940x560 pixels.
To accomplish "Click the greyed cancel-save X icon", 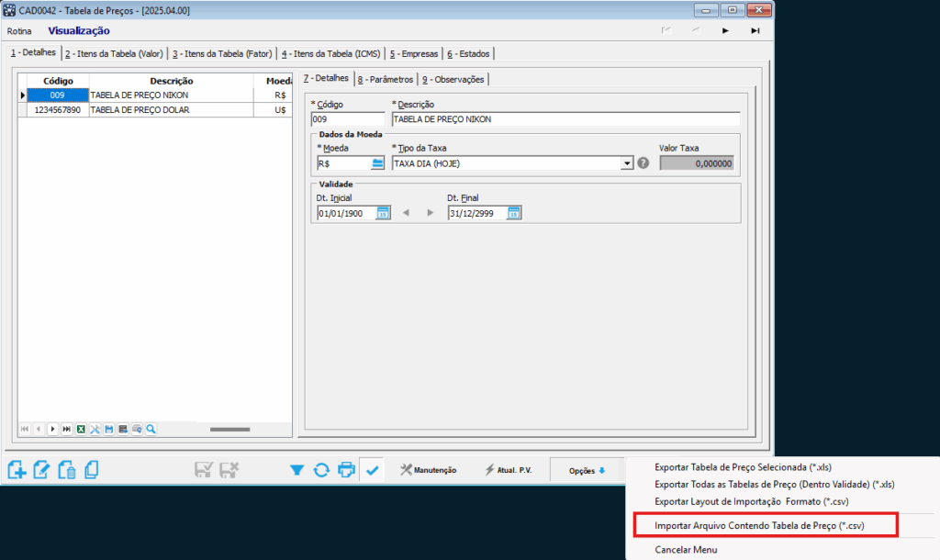I will [229, 470].
